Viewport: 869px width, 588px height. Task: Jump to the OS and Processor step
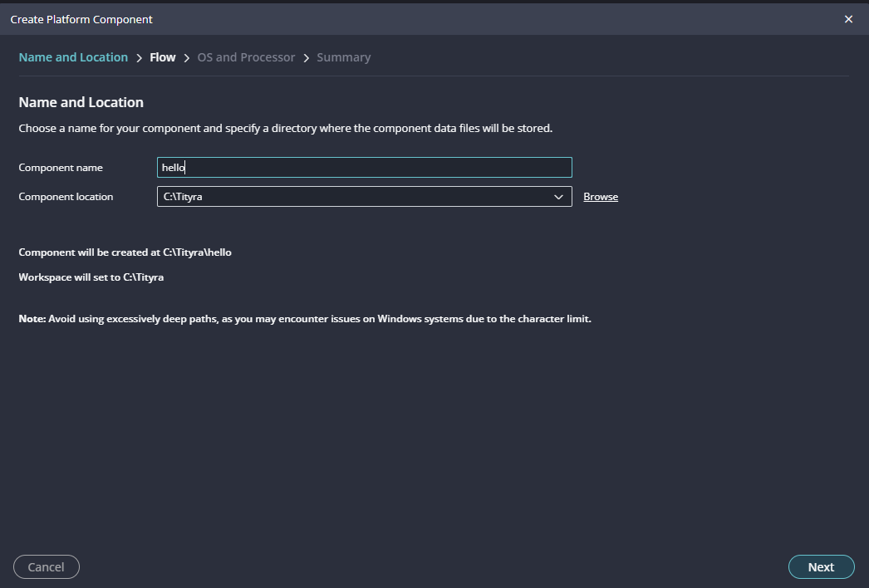246,57
